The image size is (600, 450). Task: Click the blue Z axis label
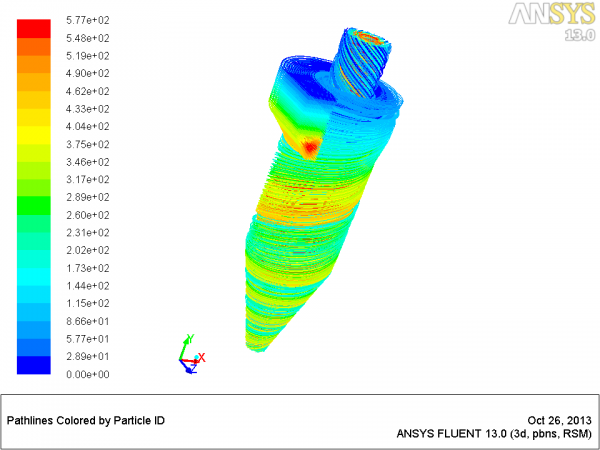pyautogui.click(x=193, y=369)
